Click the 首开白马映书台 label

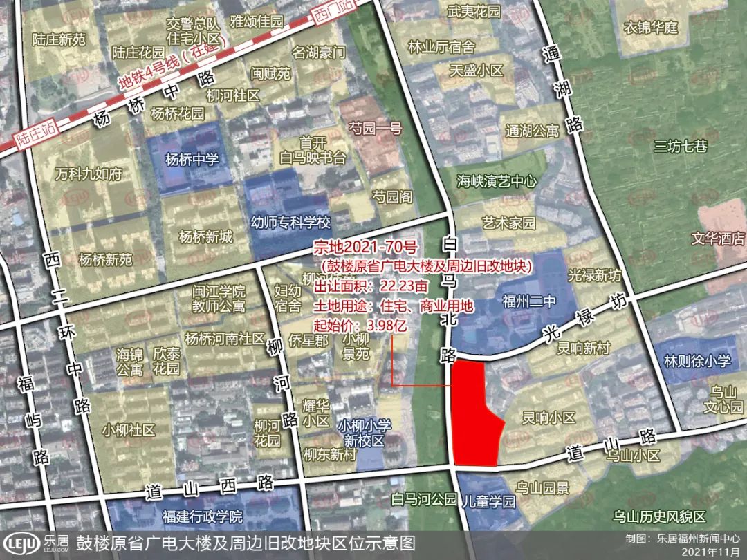click(313, 150)
